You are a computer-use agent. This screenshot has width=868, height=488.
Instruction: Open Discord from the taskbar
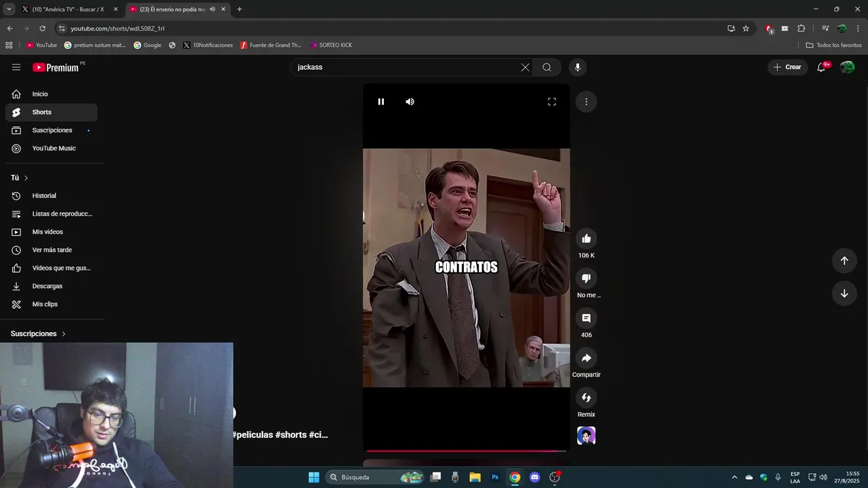tap(534, 477)
